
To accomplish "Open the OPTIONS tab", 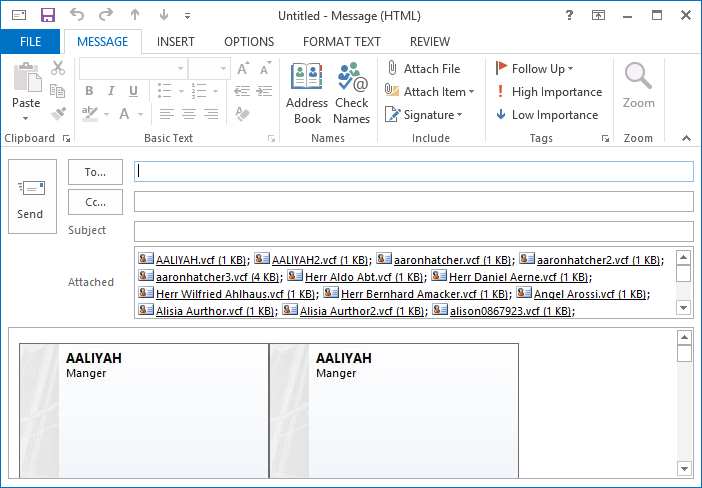I will pos(249,42).
